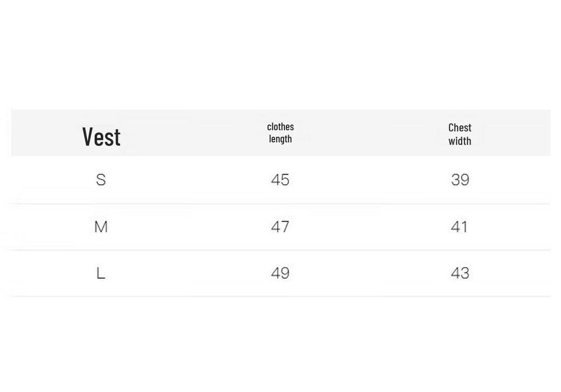
Task: Select clothes length value 47
Action: (x=280, y=227)
